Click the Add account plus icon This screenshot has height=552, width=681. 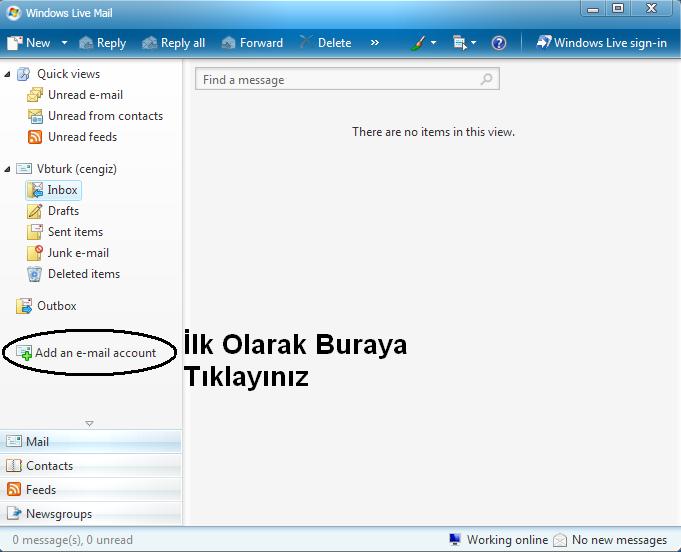[x=24, y=353]
